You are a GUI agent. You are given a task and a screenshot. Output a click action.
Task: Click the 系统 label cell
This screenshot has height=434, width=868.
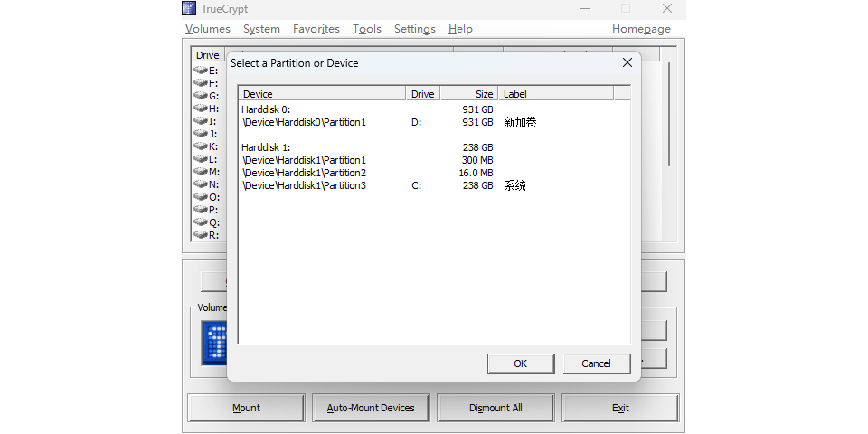[x=514, y=186]
